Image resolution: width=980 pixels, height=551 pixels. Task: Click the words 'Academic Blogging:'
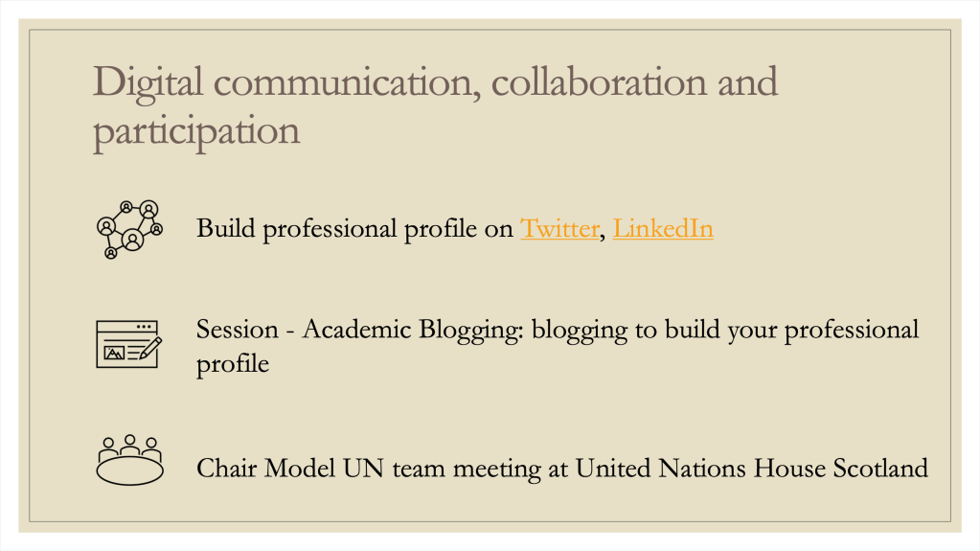point(413,331)
